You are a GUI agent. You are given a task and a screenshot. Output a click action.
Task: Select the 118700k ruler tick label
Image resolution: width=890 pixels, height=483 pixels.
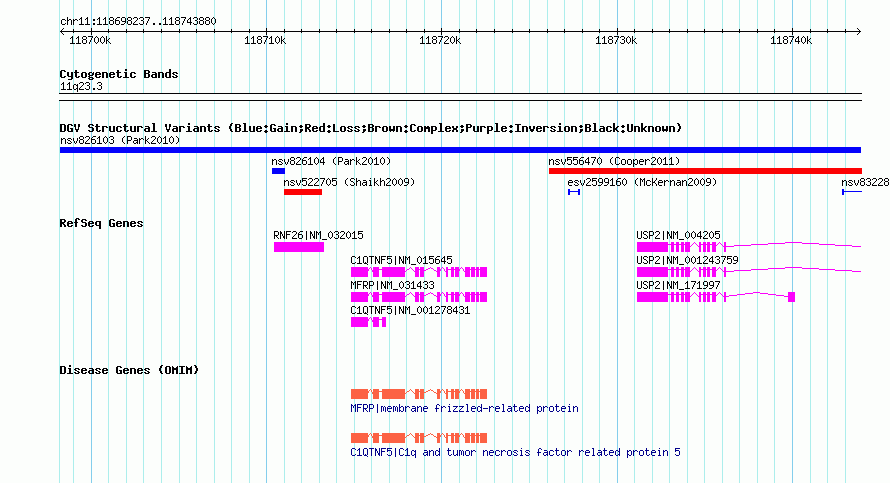pyautogui.click(x=90, y=41)
